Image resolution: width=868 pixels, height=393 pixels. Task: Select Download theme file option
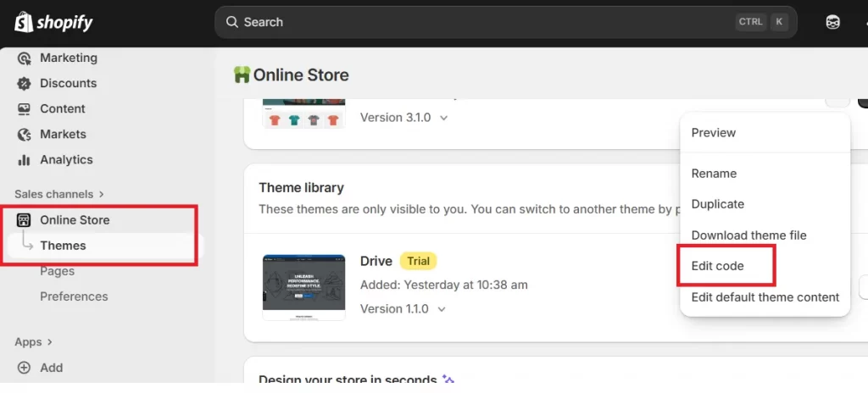point(748,235)
